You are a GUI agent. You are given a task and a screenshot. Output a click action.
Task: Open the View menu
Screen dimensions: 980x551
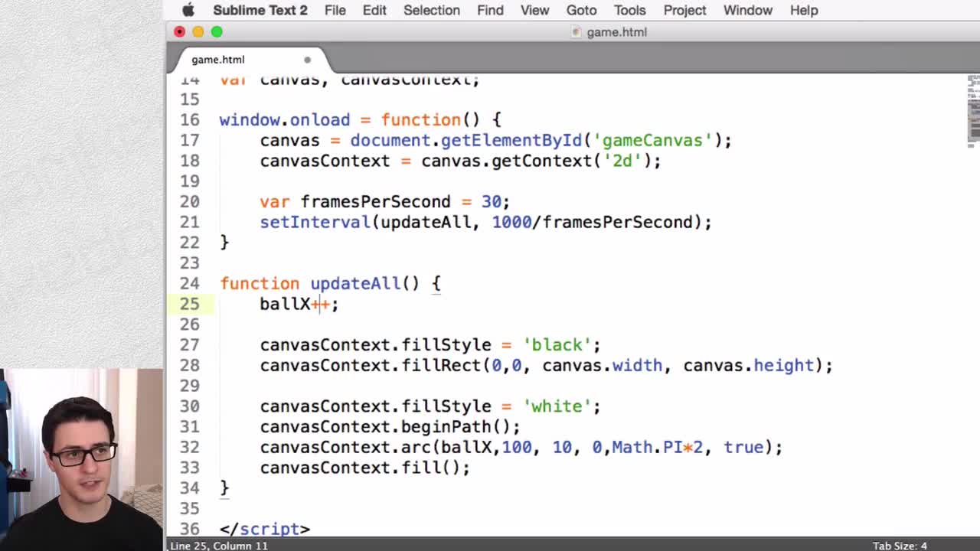[534, 10]
